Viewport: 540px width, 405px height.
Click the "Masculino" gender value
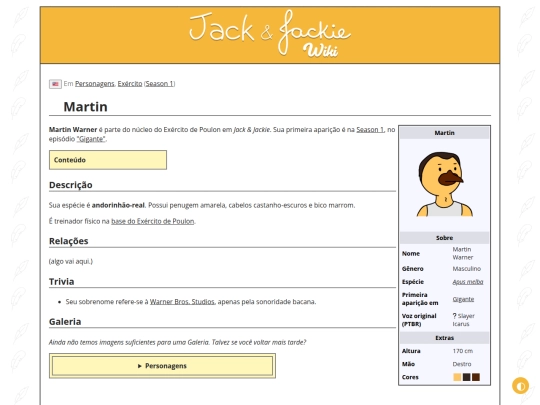click(x=467, y=269)
